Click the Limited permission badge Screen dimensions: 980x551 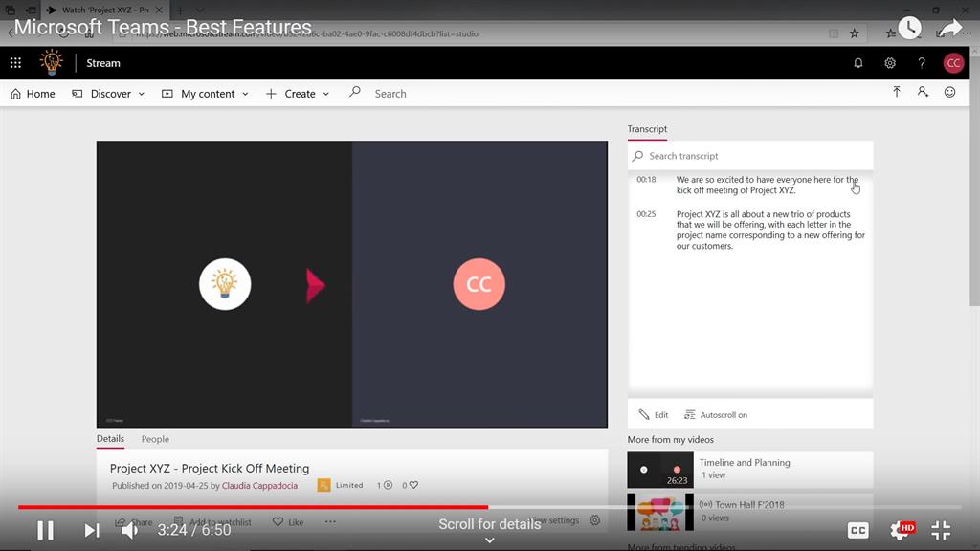[x=340, y=485]
